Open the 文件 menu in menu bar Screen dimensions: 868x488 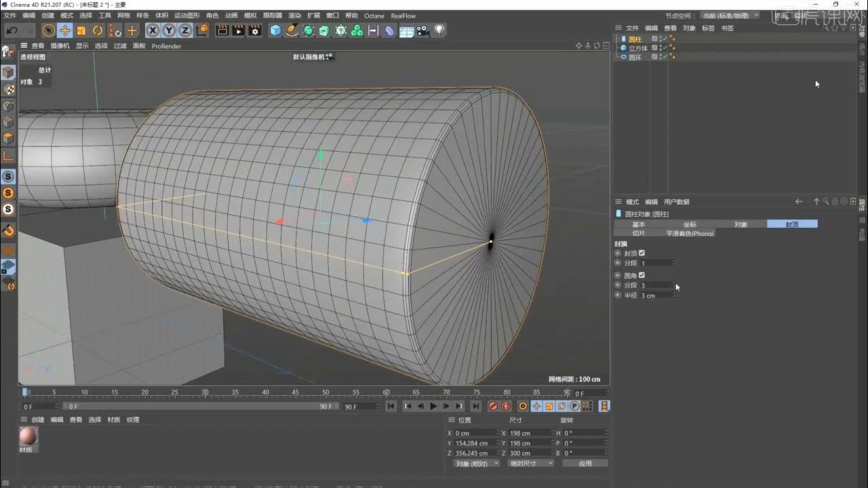(9, 16)
